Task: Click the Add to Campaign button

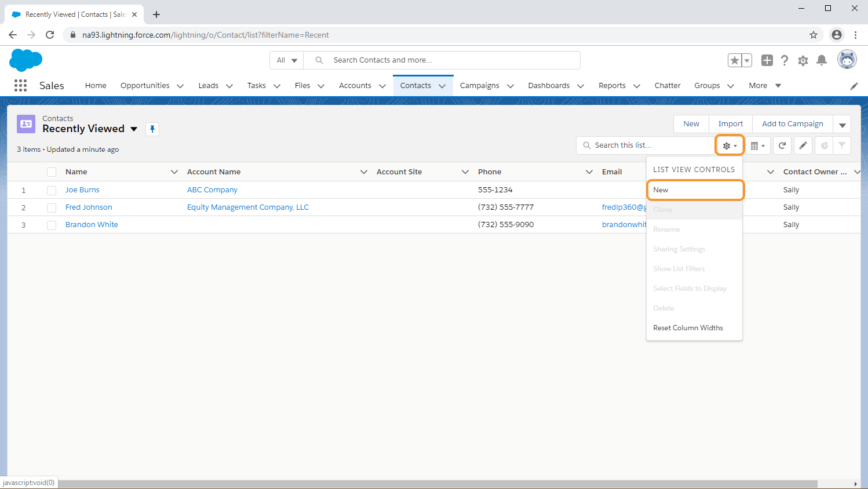Action: (x=792, y=123)
